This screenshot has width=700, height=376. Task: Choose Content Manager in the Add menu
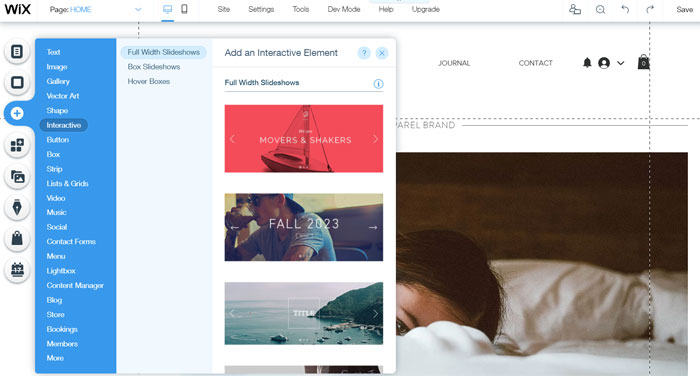pos(75,285)
